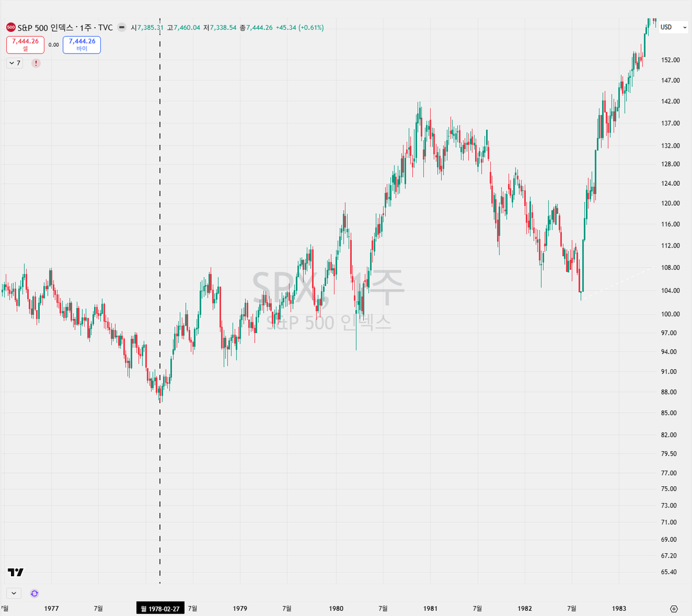
Task: Click the 7,444.26 buy button
Action: [x=82, y=45]
